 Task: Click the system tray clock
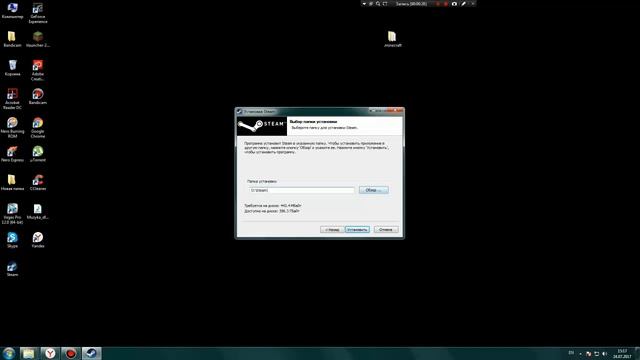[x=622, y=354]
